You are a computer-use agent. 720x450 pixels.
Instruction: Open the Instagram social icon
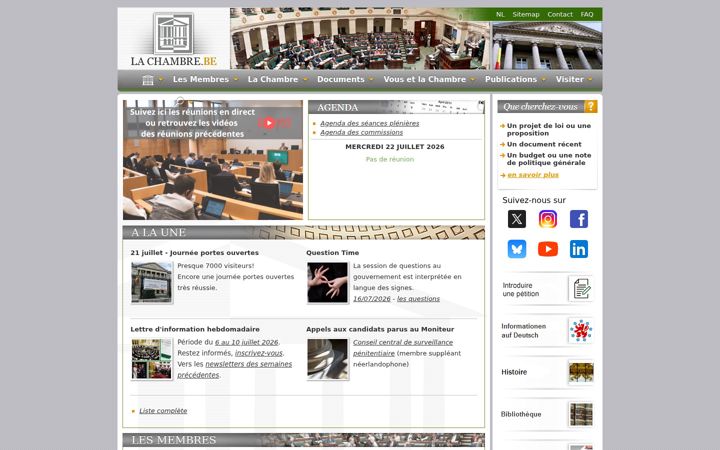click(548, 219)
